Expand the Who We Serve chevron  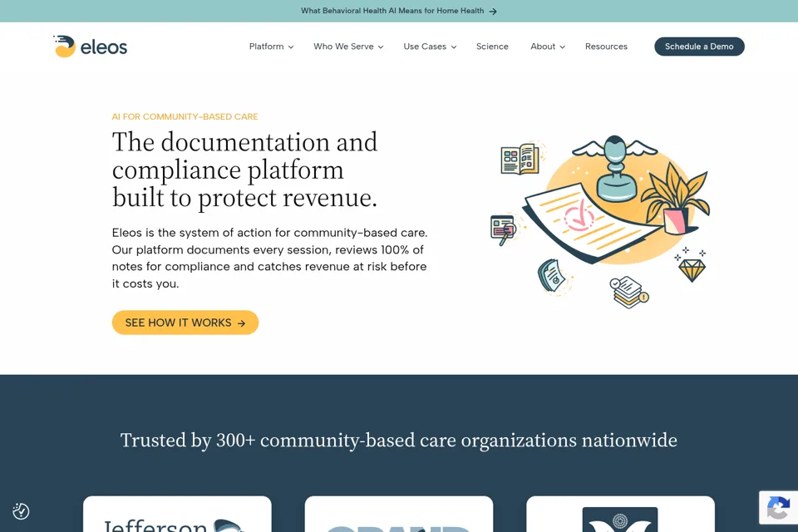(381, 47)
